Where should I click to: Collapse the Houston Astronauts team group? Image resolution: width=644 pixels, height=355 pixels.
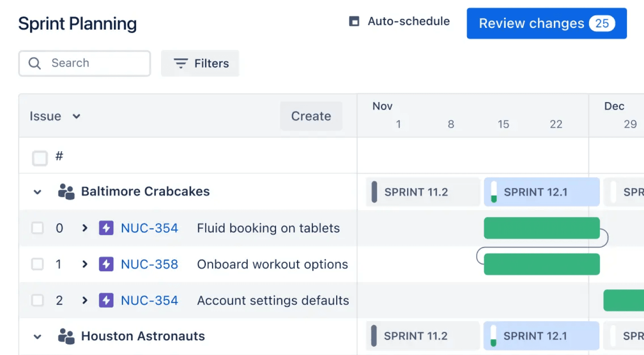38,337
